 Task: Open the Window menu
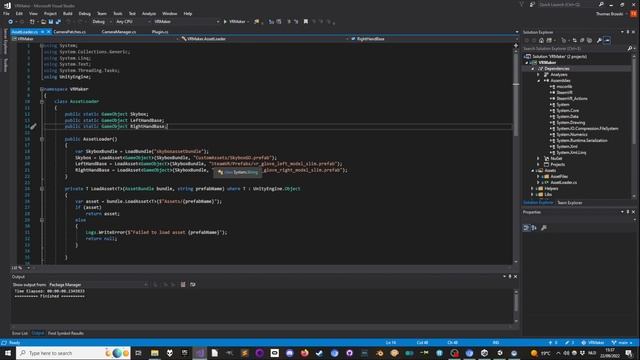point(169,13)
